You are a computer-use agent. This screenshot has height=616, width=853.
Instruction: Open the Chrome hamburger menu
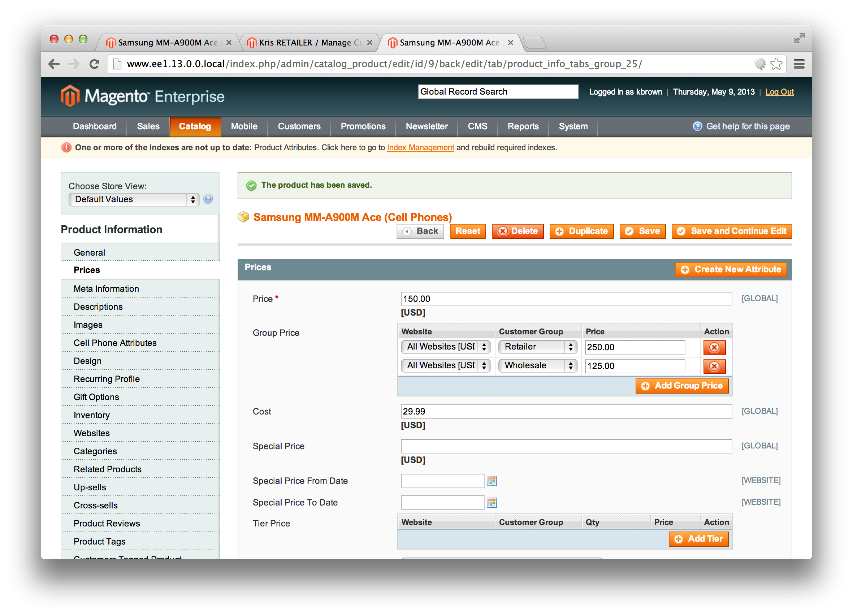(x=799, y=64)
